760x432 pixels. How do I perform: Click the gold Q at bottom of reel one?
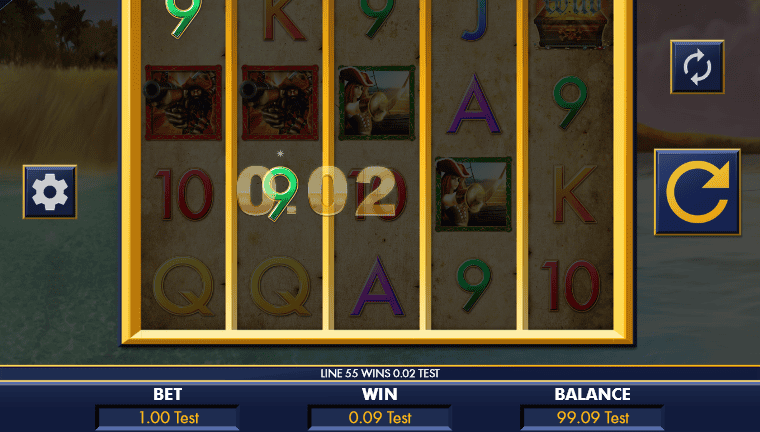184,287
